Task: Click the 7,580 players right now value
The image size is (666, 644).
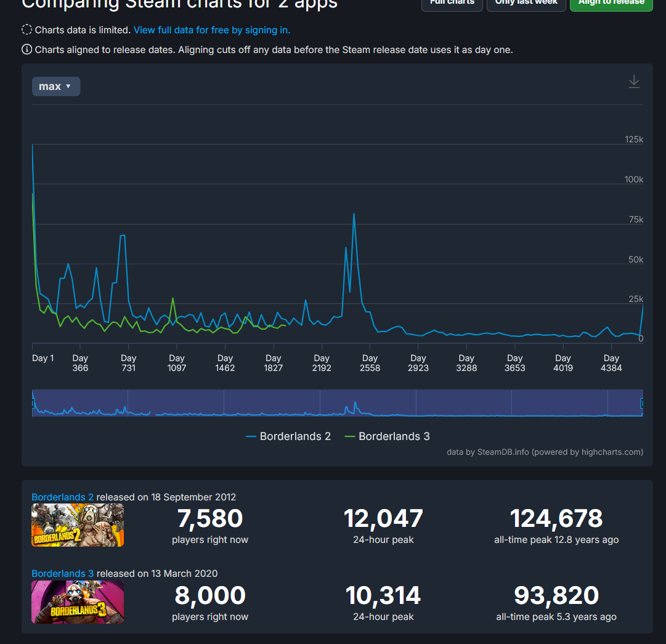Action: tap(210, 518)
